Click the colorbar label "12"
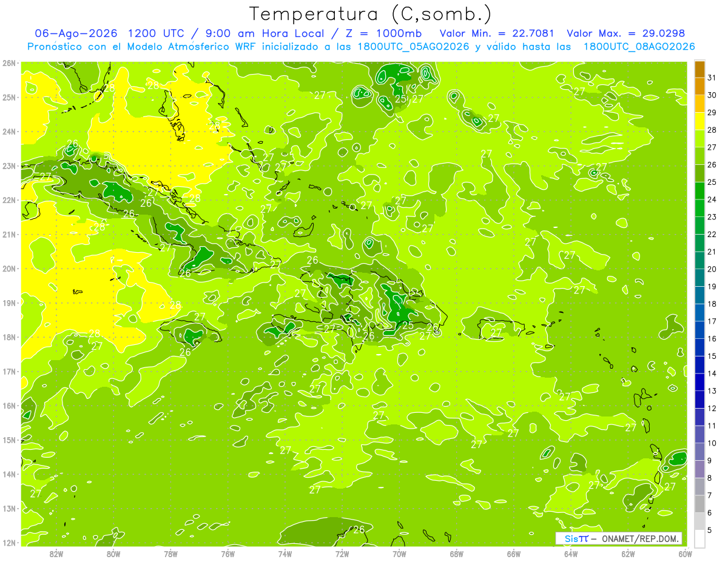The width and height of the screenshot is (728, 562). (712, 408)
